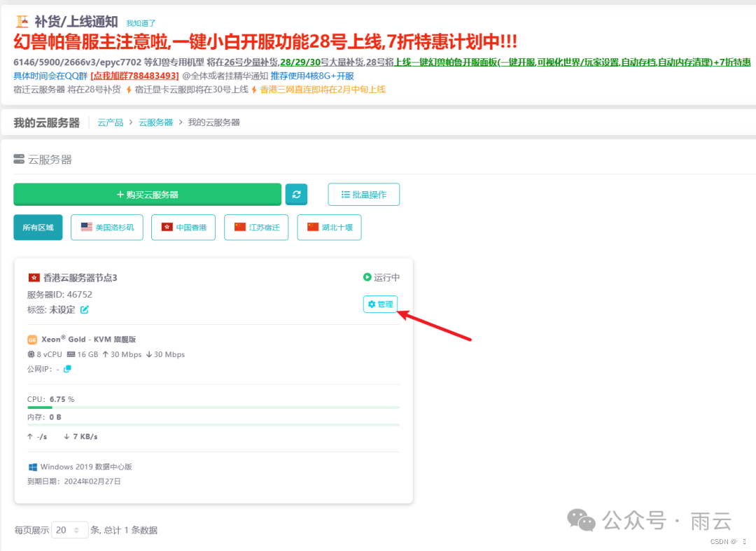Select the 湖北十堰 region tab
The height and width of the screenshot is (551, 756).
[328, 227]
